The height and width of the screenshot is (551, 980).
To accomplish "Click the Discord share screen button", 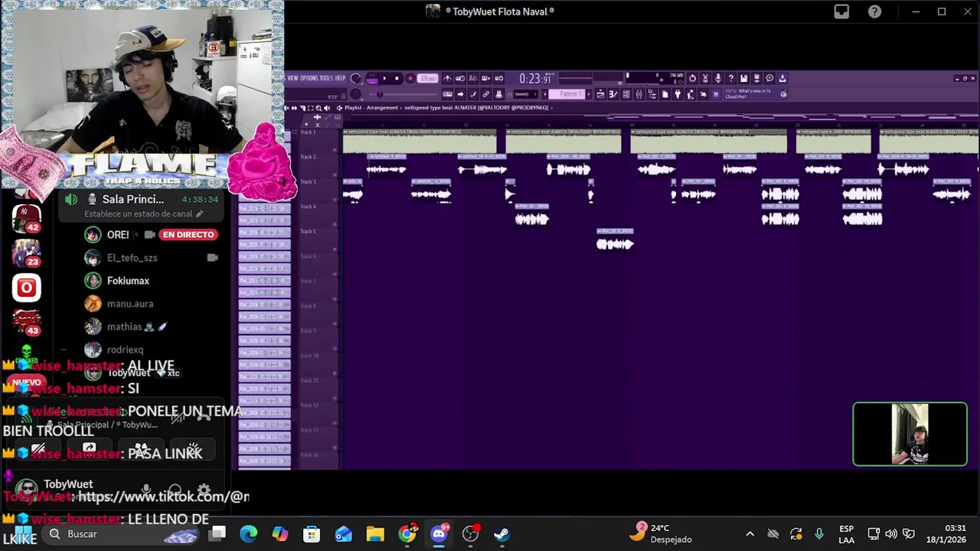I will coord(90,450).
